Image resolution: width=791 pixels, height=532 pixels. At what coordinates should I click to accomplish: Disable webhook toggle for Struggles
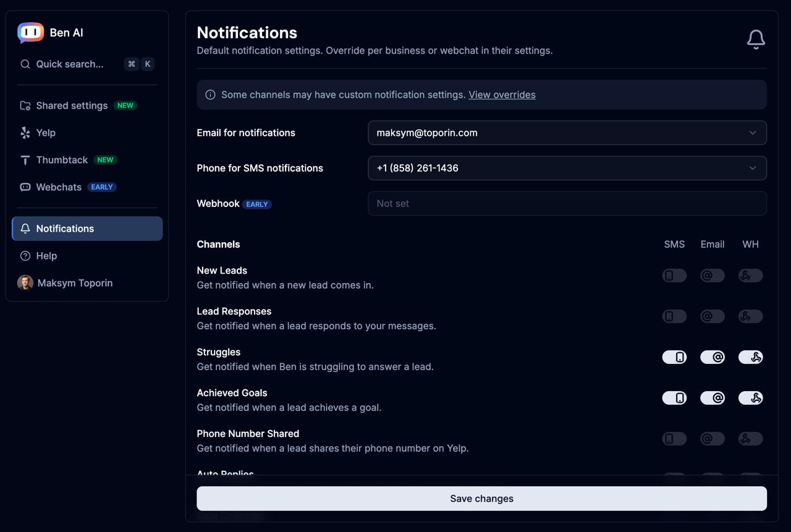click(751, 357)
